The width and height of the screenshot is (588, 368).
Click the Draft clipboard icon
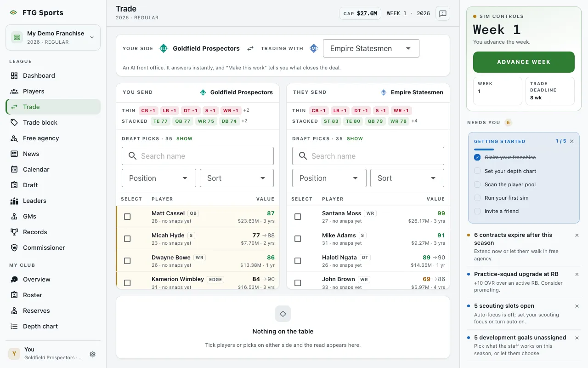coord(14,185)
